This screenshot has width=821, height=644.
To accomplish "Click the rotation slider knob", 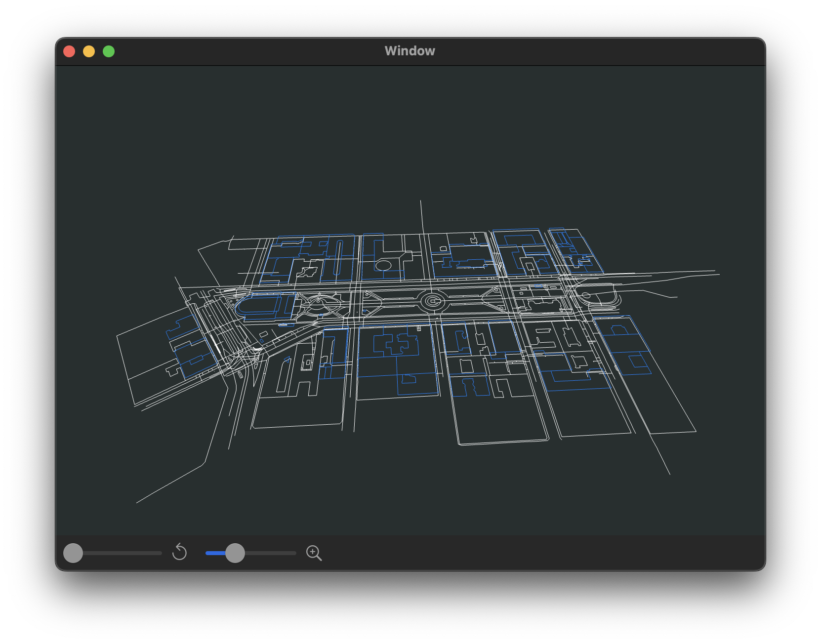I will tap(73, 553).
